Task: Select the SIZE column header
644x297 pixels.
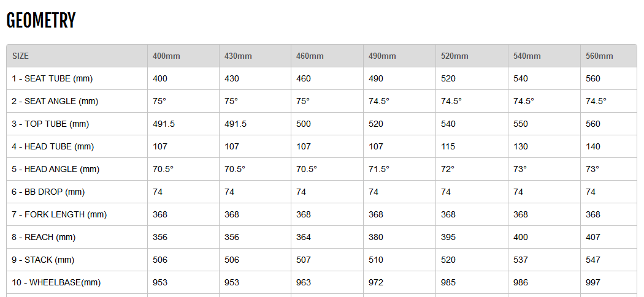Action: [x=21, y=56]
